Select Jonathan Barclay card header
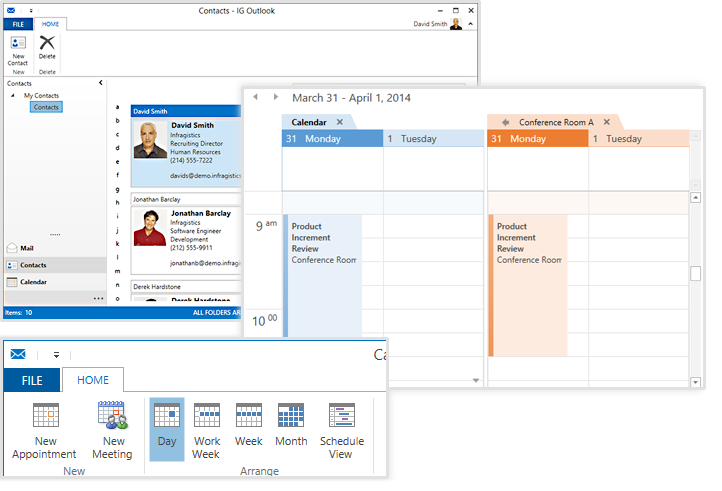722x491 pixels. (x=186, y=199)
